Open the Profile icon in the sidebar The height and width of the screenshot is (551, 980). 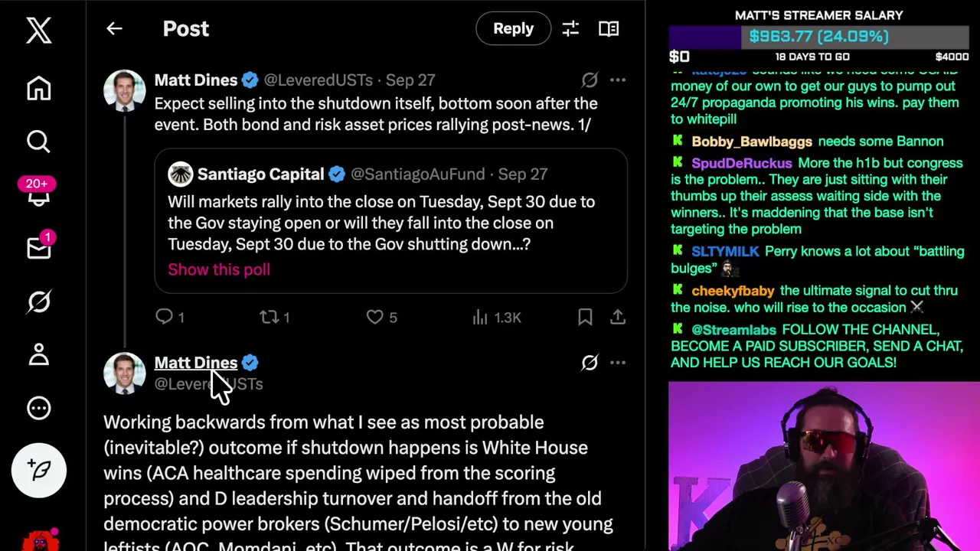(x=38, y=354)
